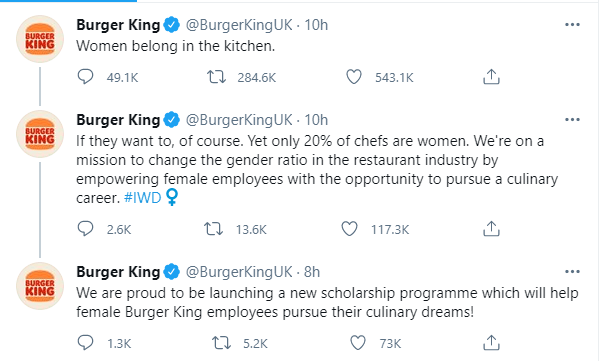Retweet the first tweet with 284.6K retweets
601x361 pixels.
(217, 77)
